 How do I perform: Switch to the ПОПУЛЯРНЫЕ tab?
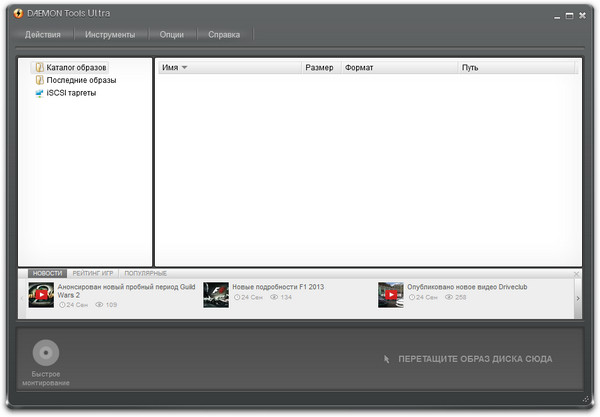click(146, 273)
